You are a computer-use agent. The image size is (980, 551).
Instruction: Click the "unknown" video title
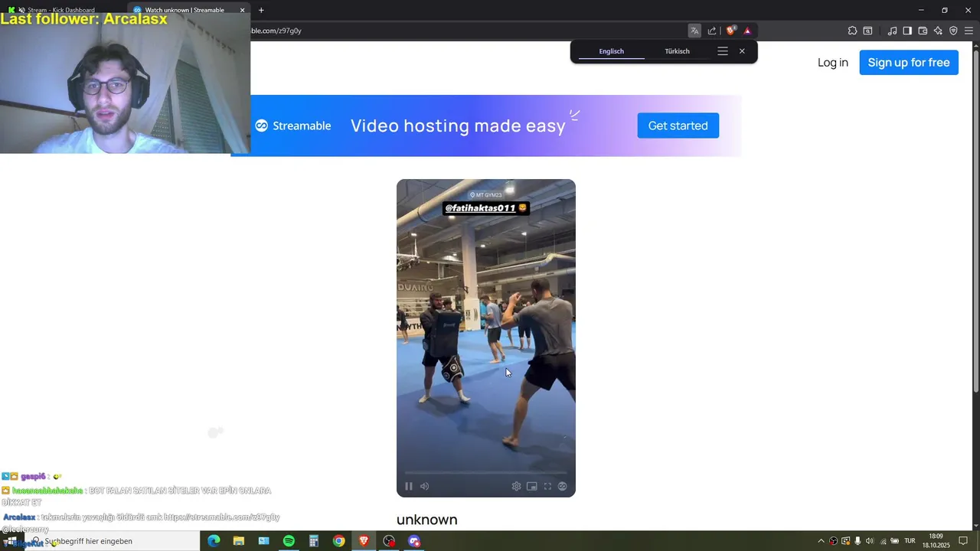click(426, 520)
